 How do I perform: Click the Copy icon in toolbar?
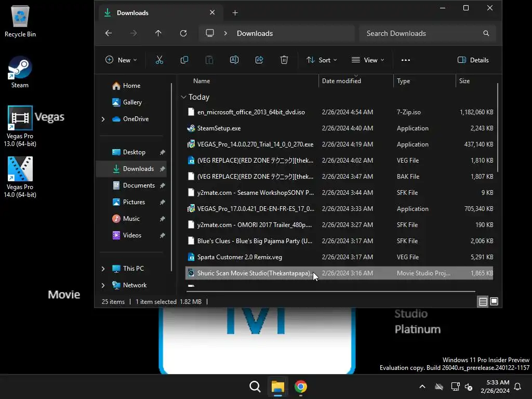[184, 60]
